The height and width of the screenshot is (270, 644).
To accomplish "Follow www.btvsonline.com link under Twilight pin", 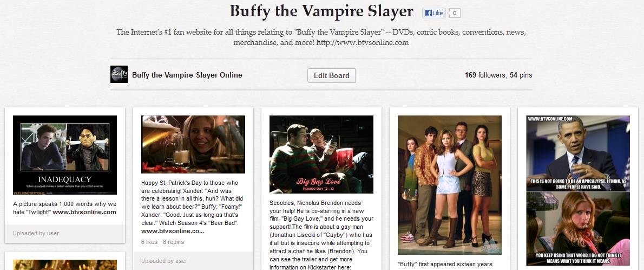I will tap(84, 213).
